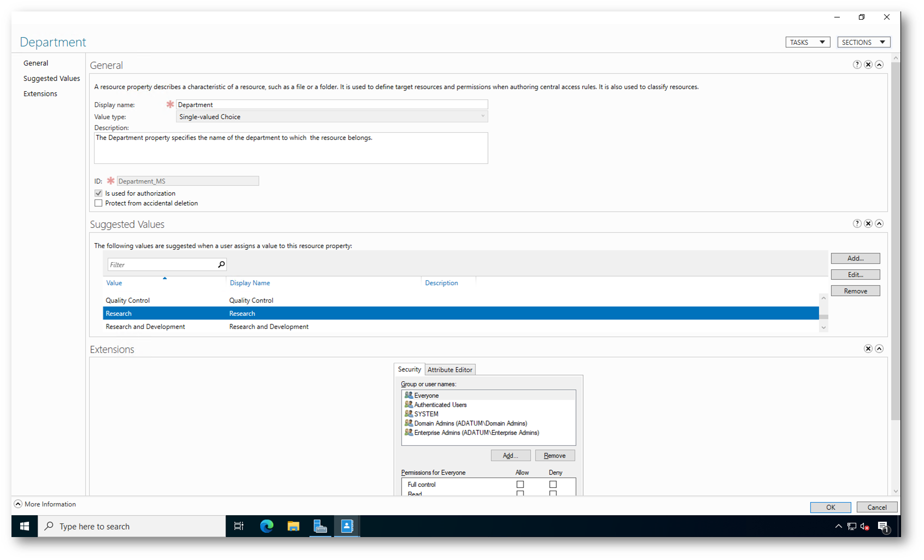The image size is (924, 560).
Task: Close the Suggested Values section with X icon
Action: click(x=868, y=223)
